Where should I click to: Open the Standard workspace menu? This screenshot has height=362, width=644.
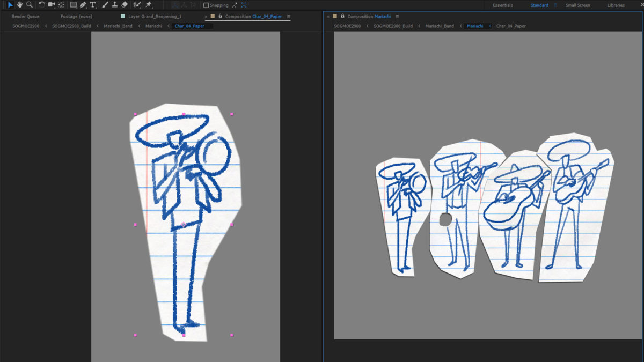coord(555,5)
